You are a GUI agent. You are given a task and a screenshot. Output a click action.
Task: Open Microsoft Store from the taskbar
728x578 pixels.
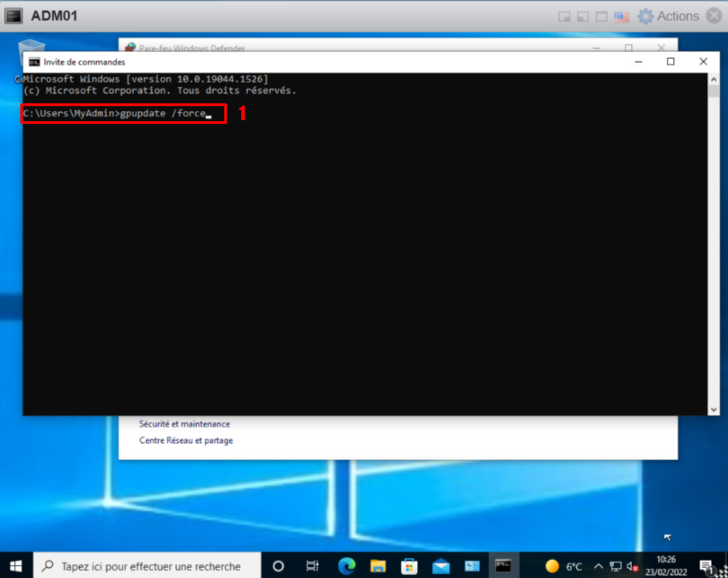click(x=409, y=566)
